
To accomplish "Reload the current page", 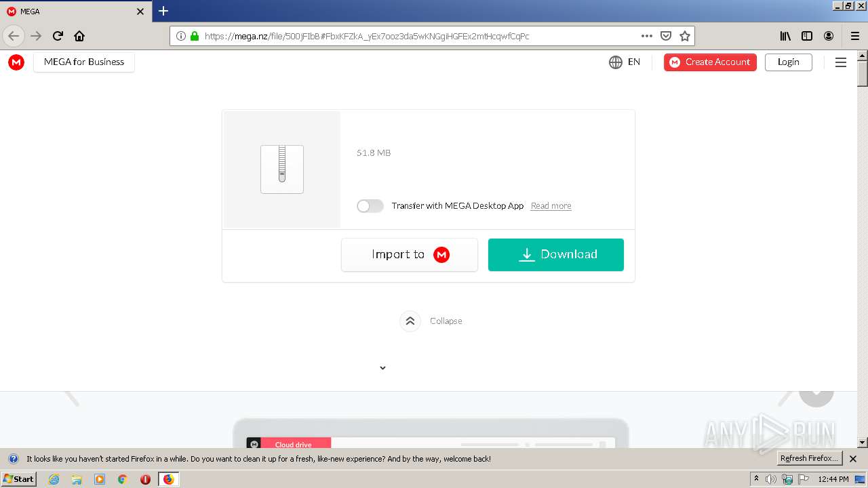I will click(58, 36).
